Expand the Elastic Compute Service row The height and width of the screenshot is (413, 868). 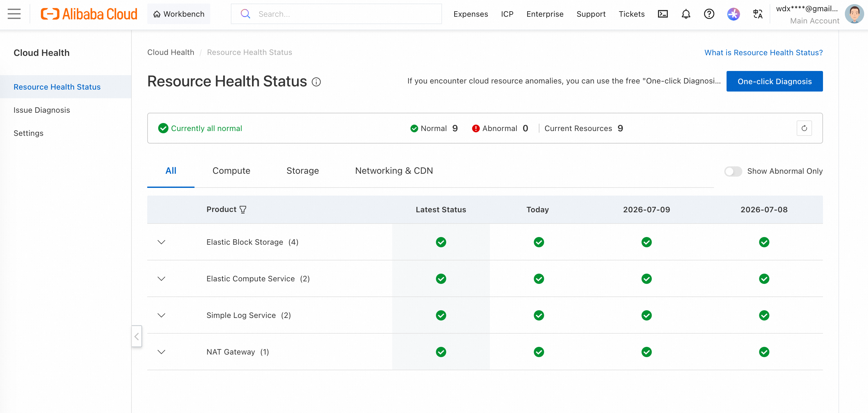click(x=161, y=279)
